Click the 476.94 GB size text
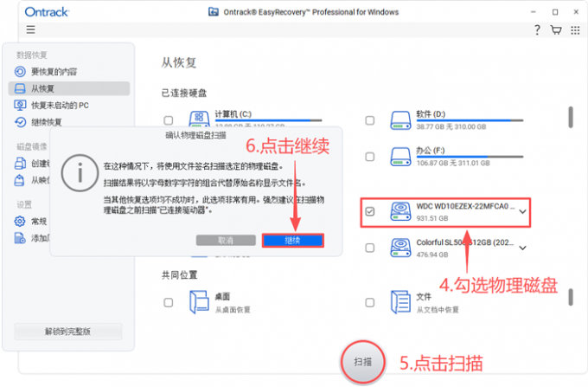 point(432,255)
